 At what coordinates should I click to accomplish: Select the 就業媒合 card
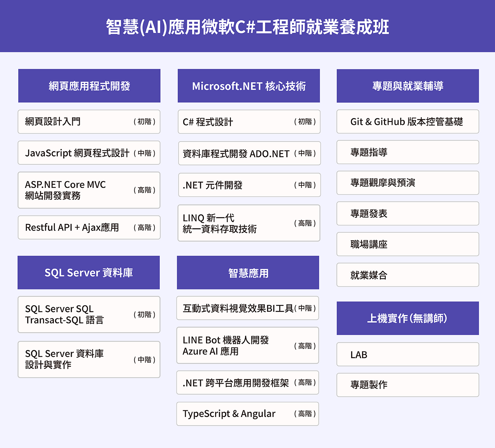pyautogui.click(x=408, y=275)
